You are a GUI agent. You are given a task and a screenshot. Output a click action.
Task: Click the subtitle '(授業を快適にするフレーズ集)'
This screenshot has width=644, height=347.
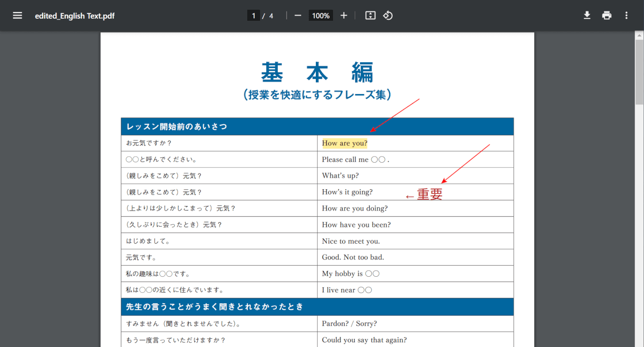click(x=317, y=95)
